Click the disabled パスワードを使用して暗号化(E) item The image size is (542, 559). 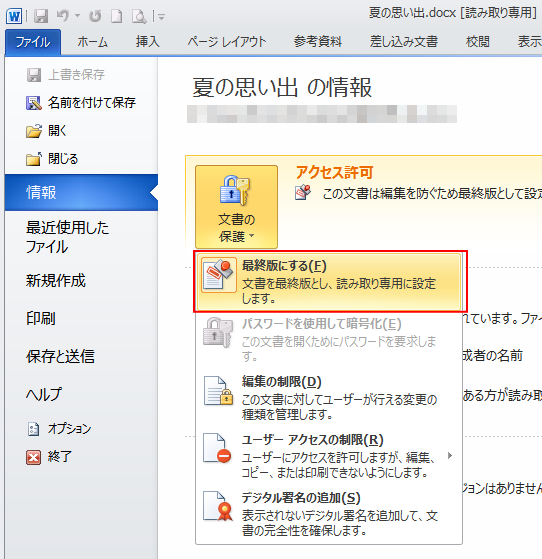[x=329, y=339]
